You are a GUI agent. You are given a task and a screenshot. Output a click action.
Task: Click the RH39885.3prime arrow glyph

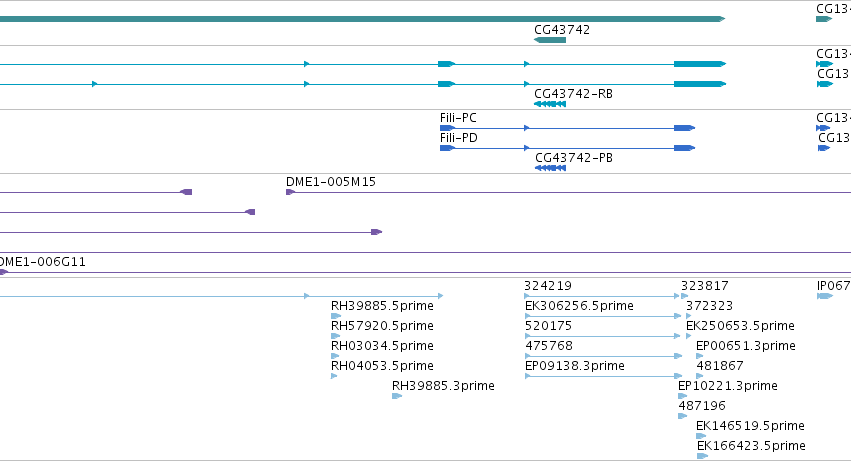point(397,396)
